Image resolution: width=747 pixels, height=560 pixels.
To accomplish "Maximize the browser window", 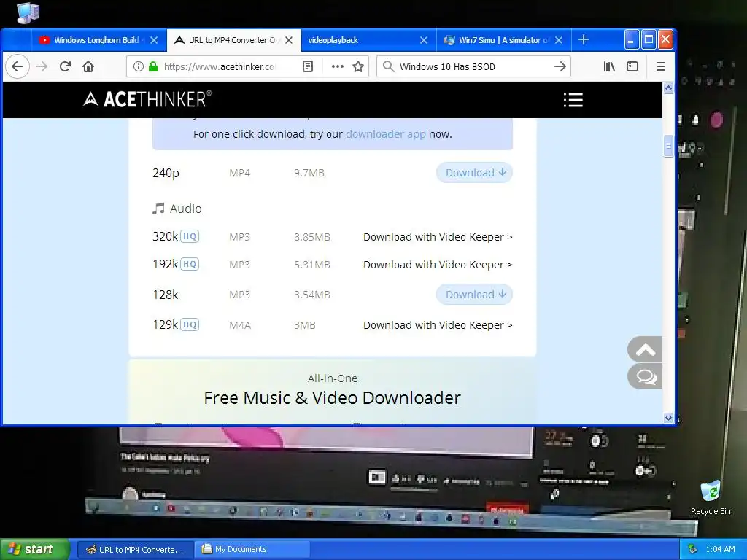I will [x=649, y=40].
